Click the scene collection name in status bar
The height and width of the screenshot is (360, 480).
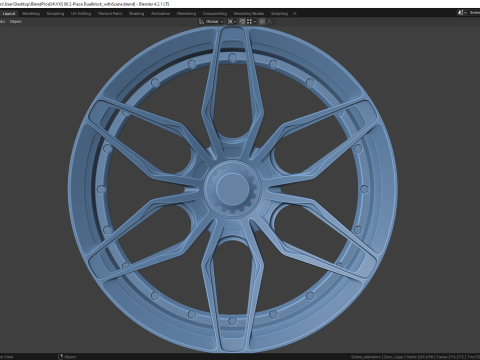(365, 357)
